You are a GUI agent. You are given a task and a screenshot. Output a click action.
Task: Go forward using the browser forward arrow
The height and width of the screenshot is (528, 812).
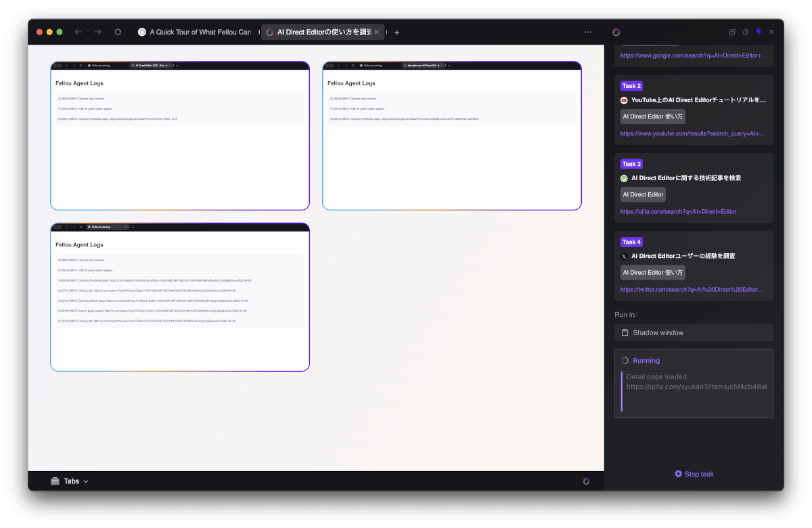pyautogui.click(x=98, y=32)
